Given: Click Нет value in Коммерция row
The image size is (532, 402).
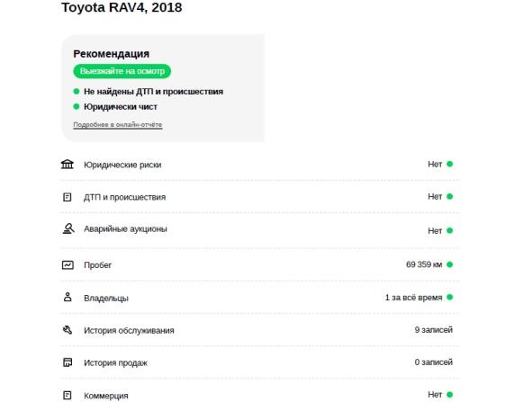Looking at the screenshot, I should coord(435,395).
